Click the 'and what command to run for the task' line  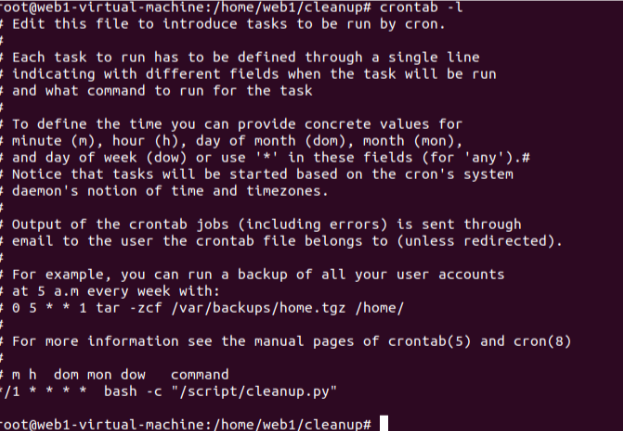coord(163,90)
